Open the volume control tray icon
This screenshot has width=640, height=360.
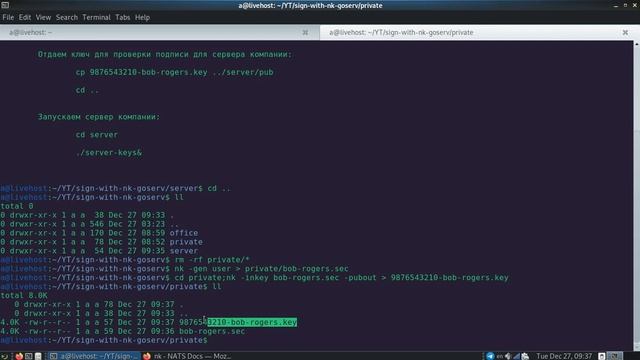coord(508,356)
